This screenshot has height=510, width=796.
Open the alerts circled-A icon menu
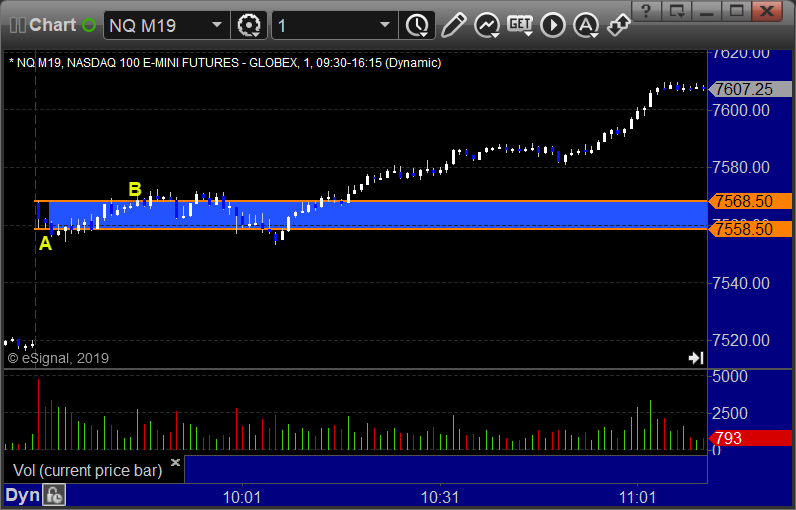(x=586, y=25)
